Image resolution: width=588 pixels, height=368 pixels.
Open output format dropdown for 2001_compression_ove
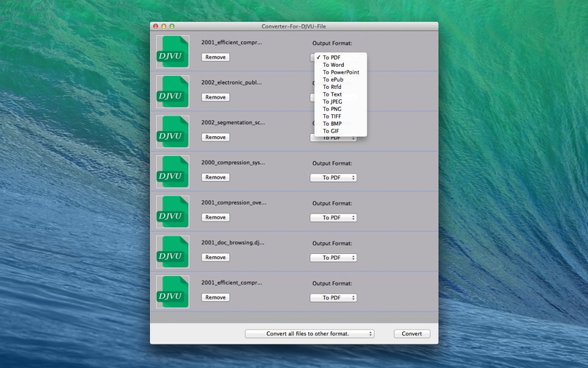[x=334, y=218]
